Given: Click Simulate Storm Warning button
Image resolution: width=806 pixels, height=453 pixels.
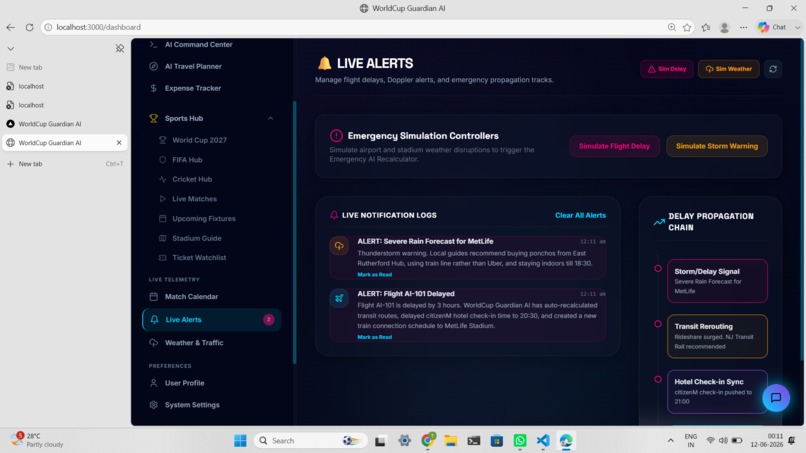Looking at the screenshot, I should click(x=717, y=146).
